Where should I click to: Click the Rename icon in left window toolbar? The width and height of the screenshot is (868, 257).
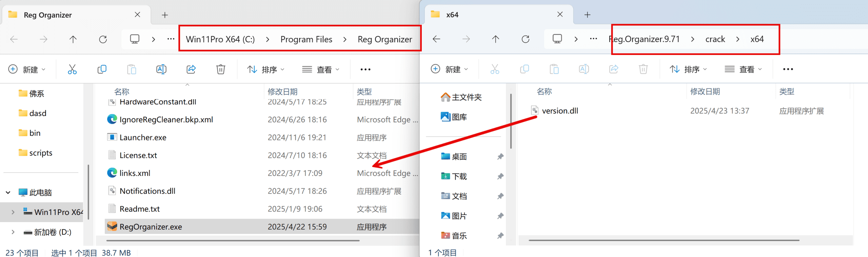point(161,70)
